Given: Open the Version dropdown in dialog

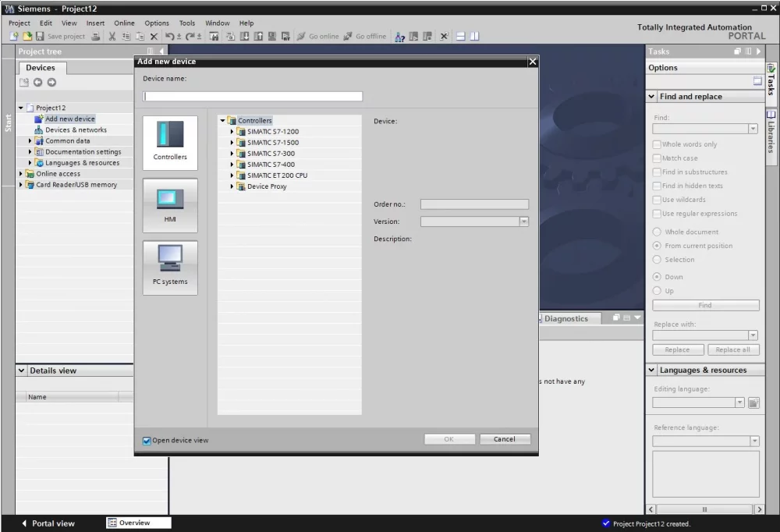Looking at the screenshot, I should 524,222.
